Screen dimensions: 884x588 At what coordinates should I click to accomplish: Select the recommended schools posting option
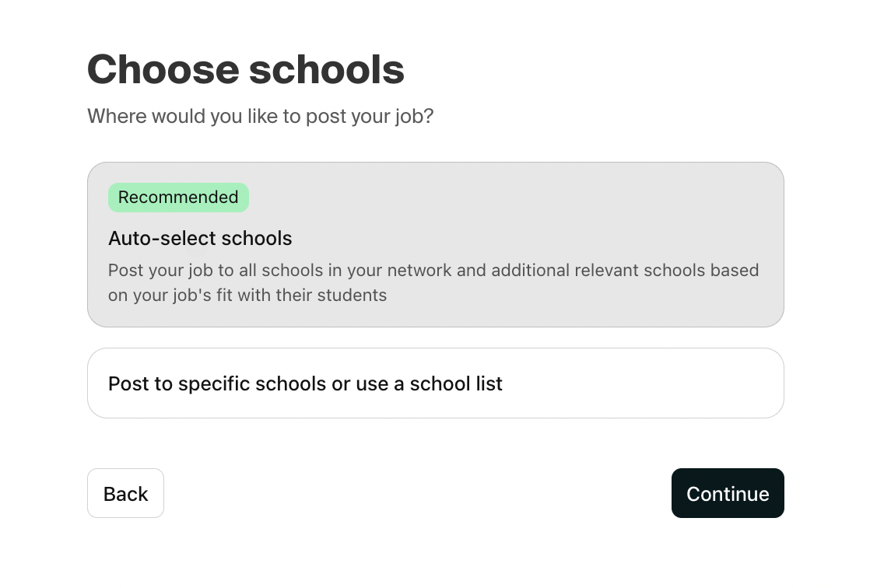(x=436, y=244)
